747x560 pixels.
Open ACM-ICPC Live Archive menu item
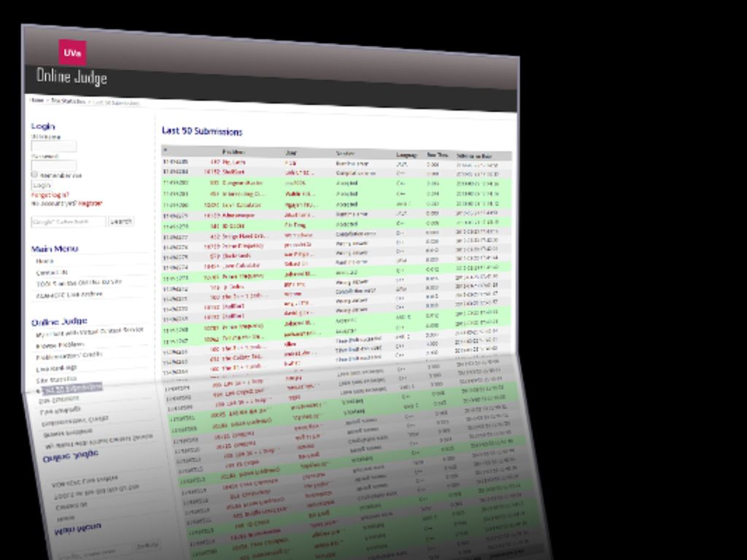click(69, 295)
